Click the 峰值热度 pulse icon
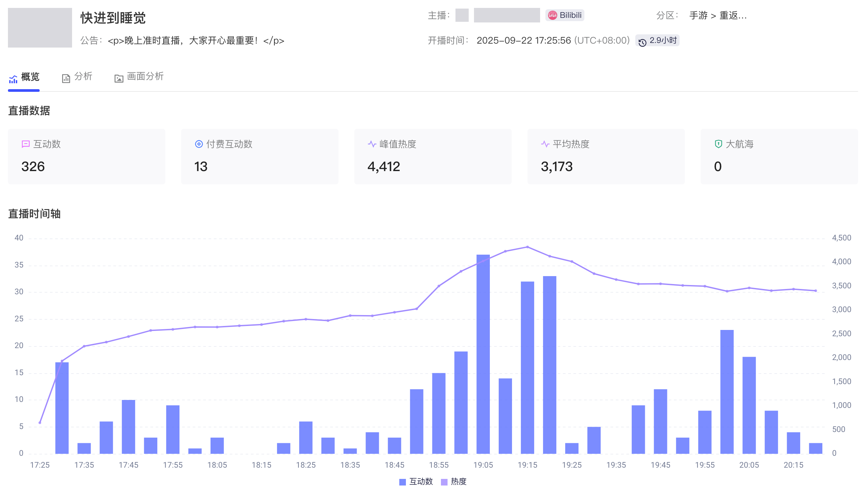This screenshot has height=504, width=866. click(372, 144)
